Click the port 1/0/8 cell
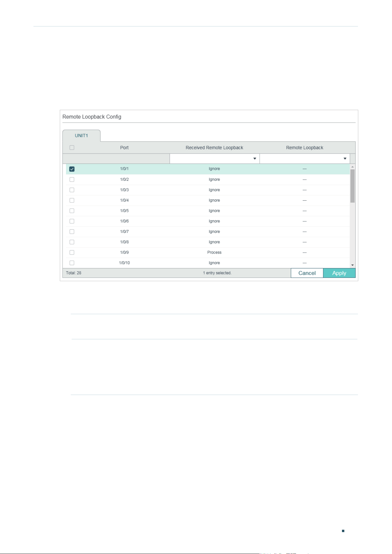The width and height of the screenshot is (392, 554). (x=124, y=242)
